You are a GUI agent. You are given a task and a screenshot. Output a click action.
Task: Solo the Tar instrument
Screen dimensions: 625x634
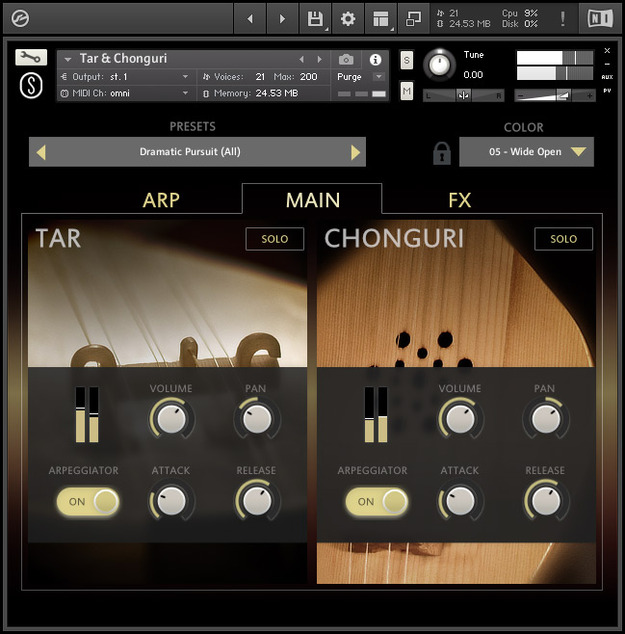click(274, 239)
